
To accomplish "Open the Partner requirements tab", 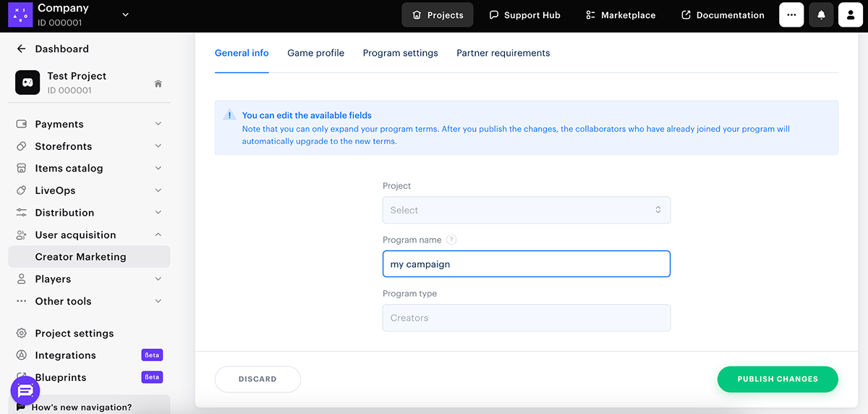I will coord(503,53).
